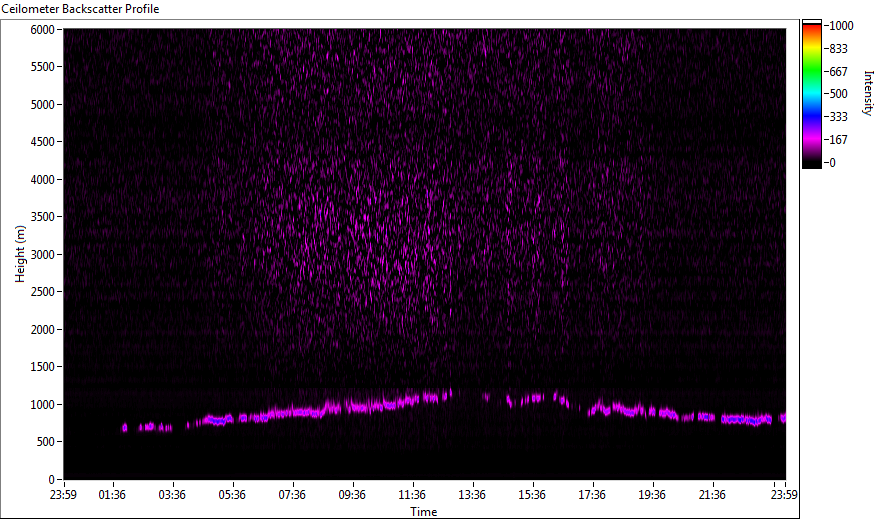Click the 09:36 time axis label
878x519 pixels.
[x=352, y=495]
